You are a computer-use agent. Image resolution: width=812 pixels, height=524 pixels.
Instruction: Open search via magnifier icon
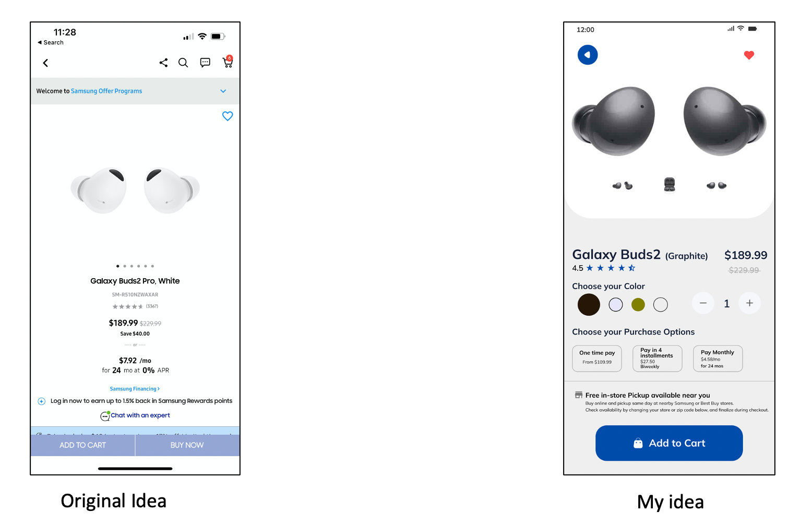183,63
